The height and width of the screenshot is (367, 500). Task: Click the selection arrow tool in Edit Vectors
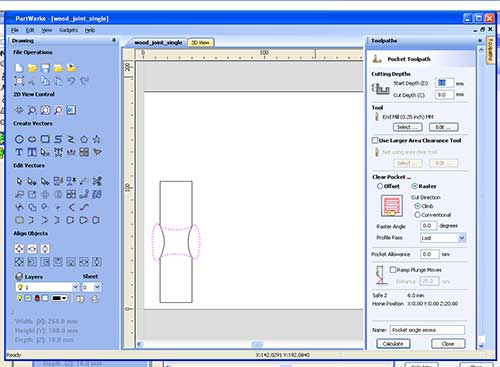(19, 181)
